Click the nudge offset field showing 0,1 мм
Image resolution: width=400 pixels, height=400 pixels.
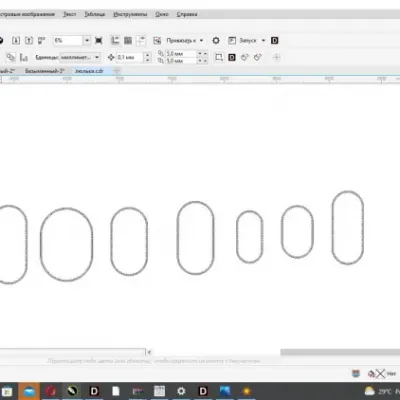point(129,57)
